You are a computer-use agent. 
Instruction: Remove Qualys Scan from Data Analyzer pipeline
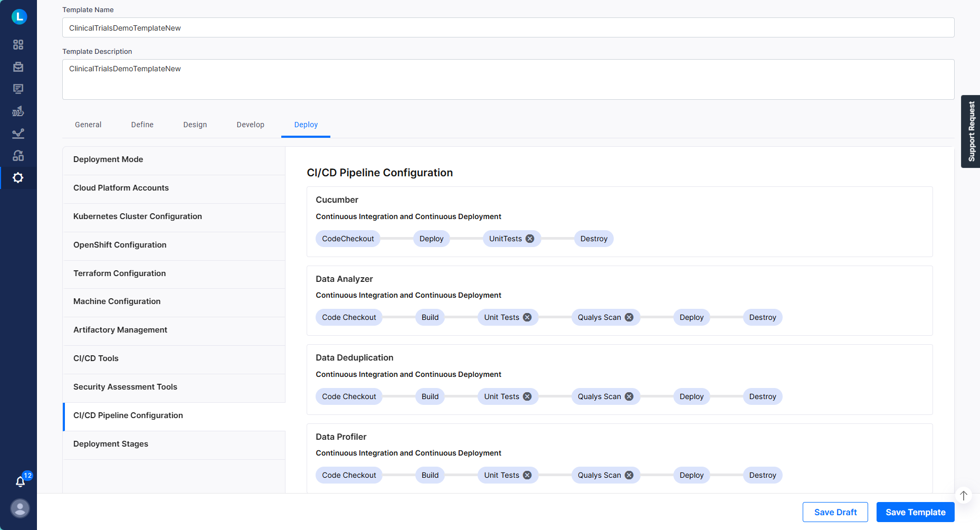pos(629,317)
